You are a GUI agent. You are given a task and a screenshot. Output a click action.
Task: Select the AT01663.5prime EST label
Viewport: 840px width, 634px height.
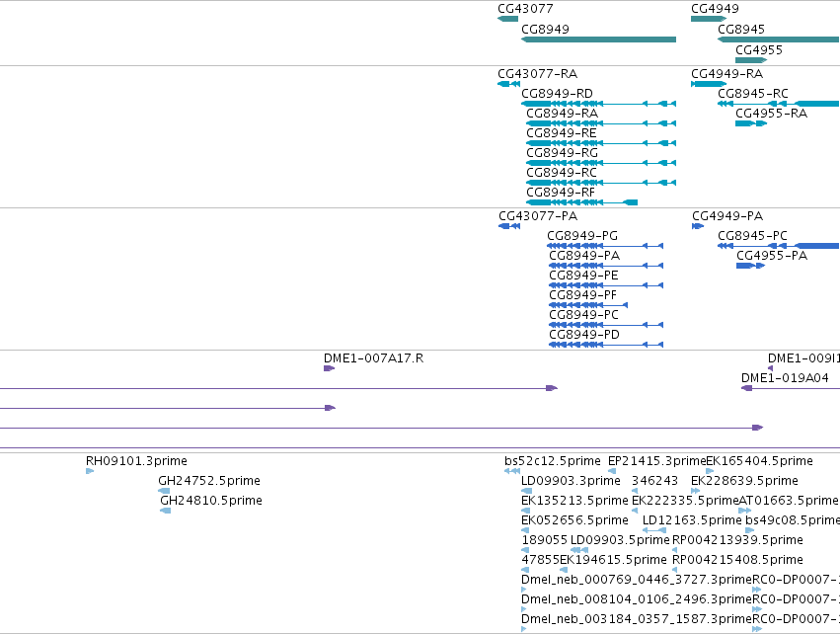tap(789, 501)
